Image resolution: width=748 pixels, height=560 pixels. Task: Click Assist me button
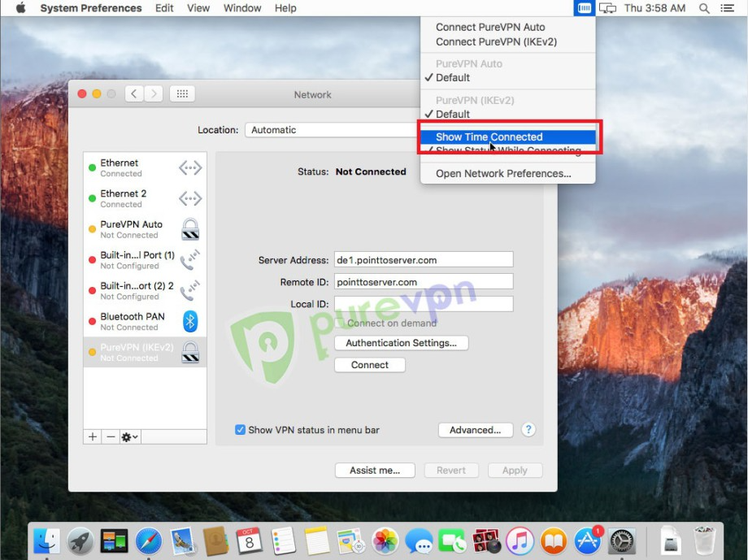click(375, 471)
